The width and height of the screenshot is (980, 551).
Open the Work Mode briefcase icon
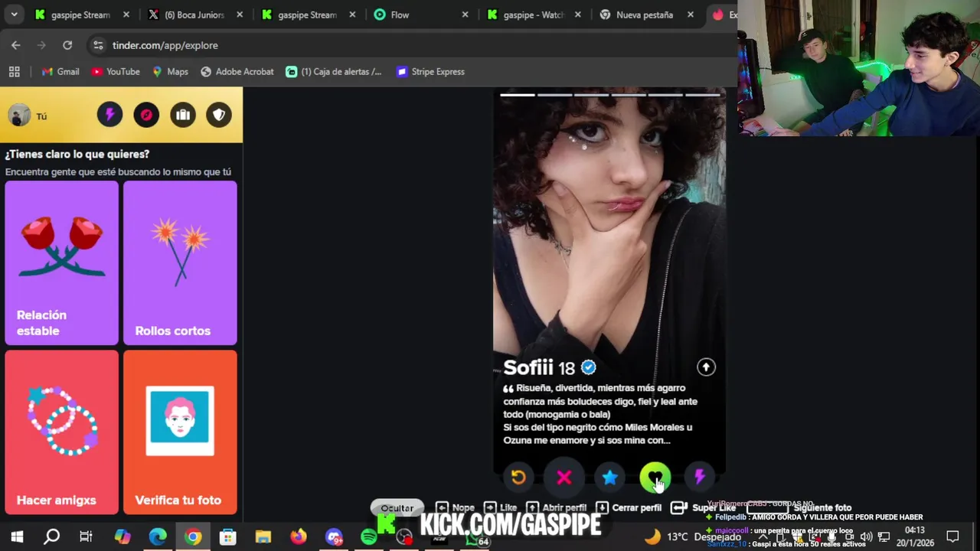click(x=183, y=115)
